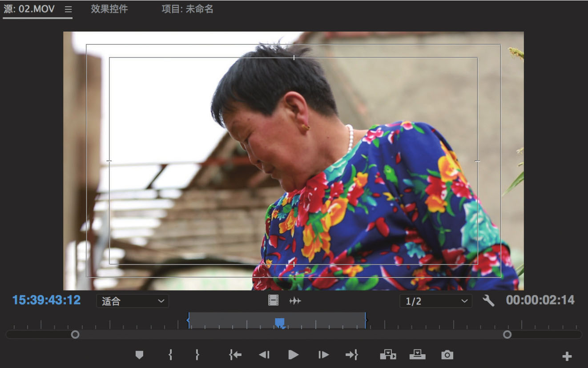Image resolution: width=588 pixels, height=368 pixels.
Task: Open the 适合 zoom level dropdown
Action: (133, 301)
